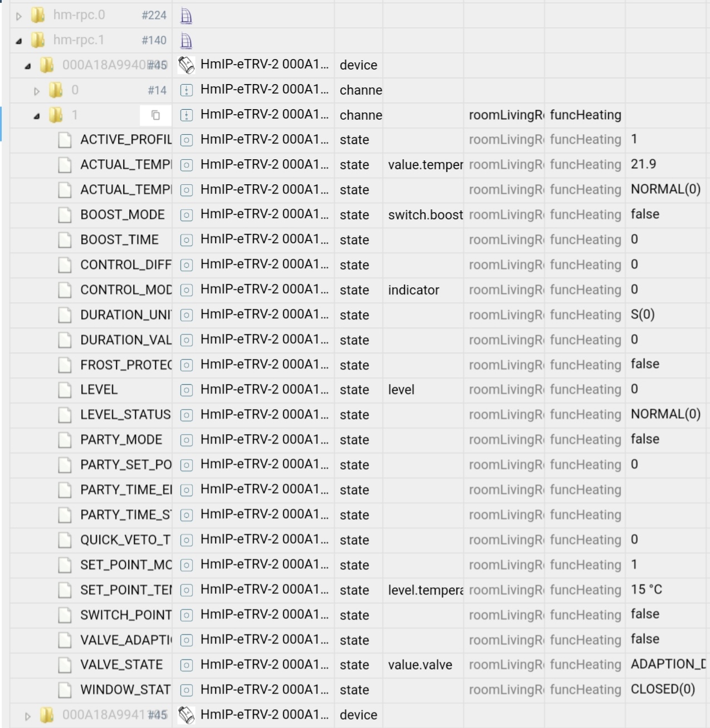
Task: Select the VALVE_ADAPTI tree item
Action: click(126, 640)
